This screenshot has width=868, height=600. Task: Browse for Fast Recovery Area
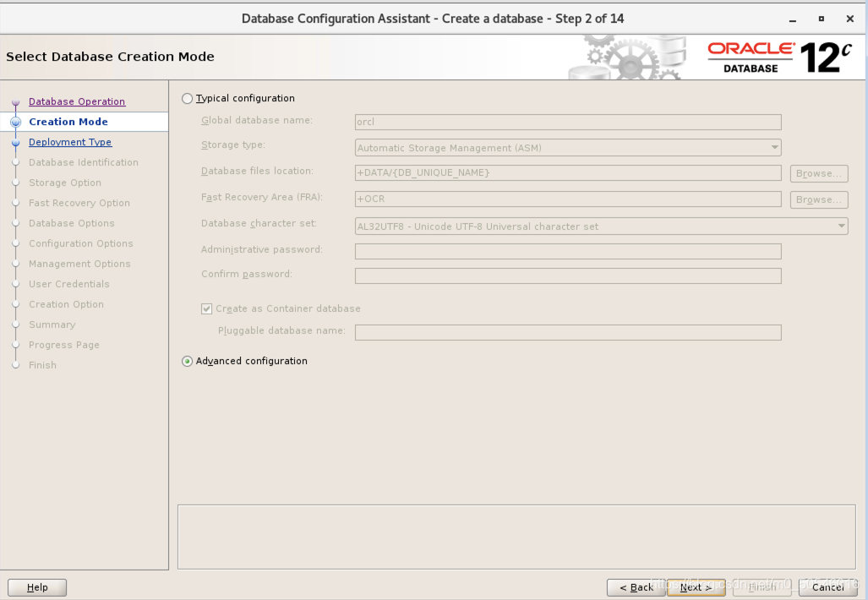click(x=819, y=199)
